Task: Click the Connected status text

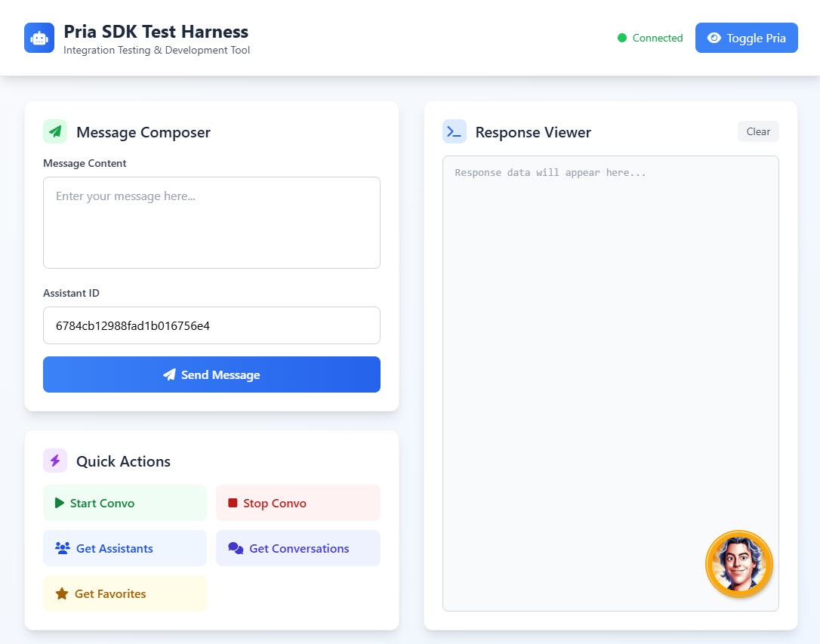Action: (x=658, y=38)
